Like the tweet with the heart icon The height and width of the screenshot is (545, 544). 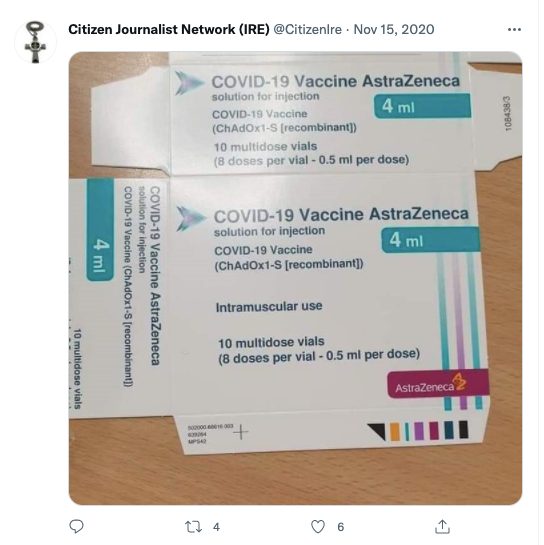pyautogui.click(x=318, y=527)
